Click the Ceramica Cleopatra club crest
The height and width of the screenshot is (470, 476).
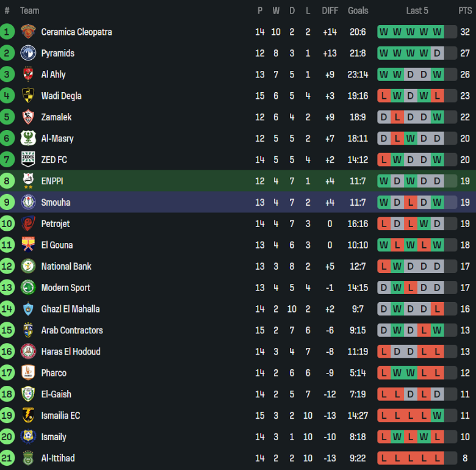coord(28,32)
